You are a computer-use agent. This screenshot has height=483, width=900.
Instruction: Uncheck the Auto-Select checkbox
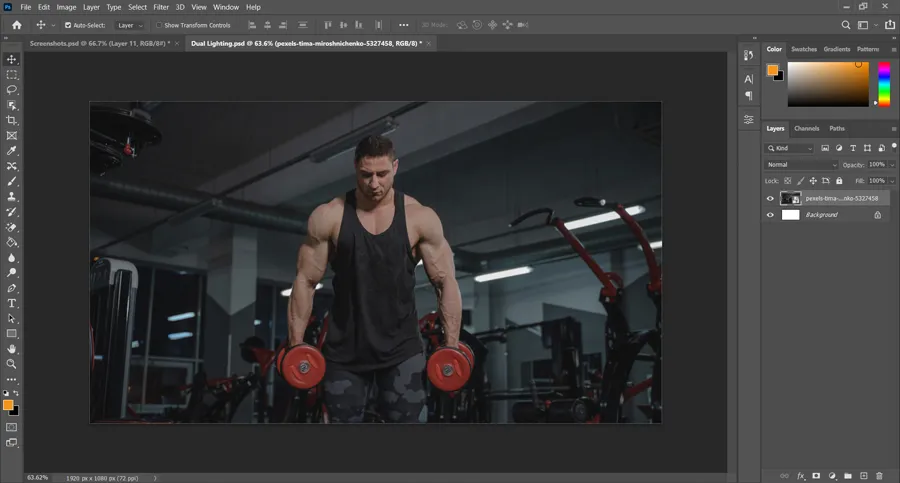(68, 25)
